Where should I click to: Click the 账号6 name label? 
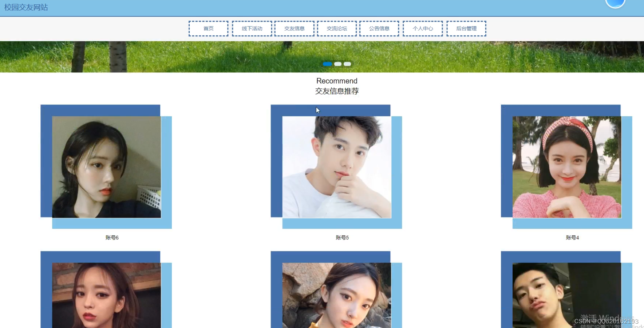coord(112,237)
